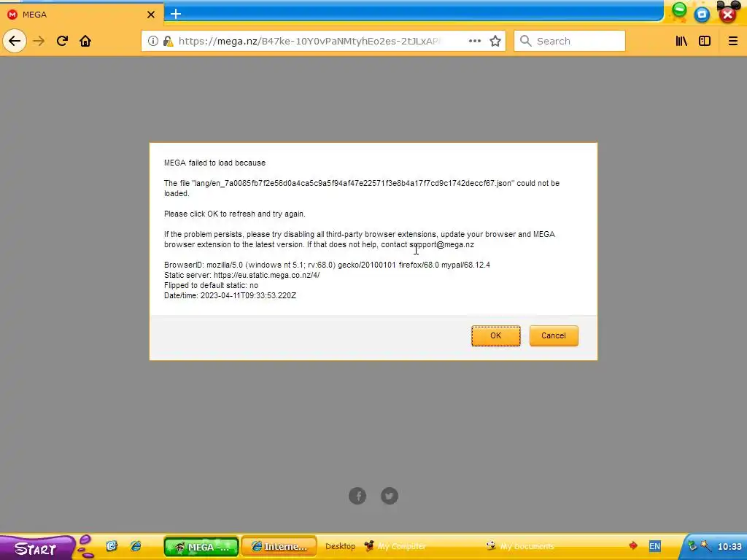Click 'Please click OK to refresh' sentence
Viewport: 747px width, 560px height.
[235, 214]
